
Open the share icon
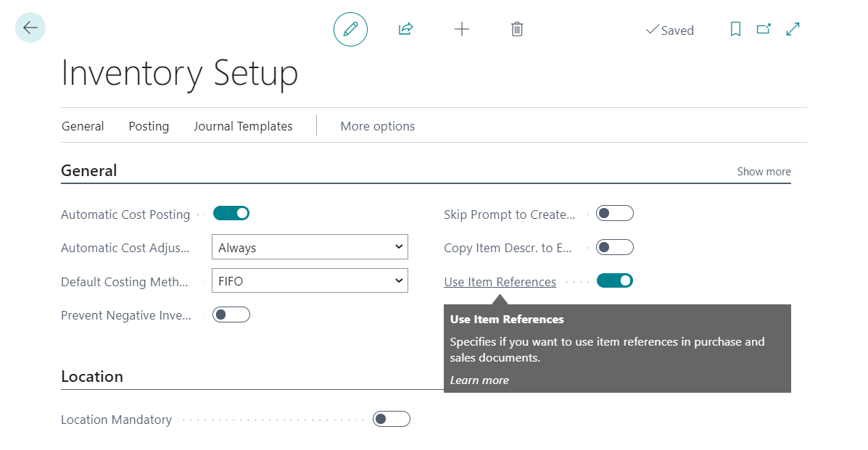click(x=406, y=29)
